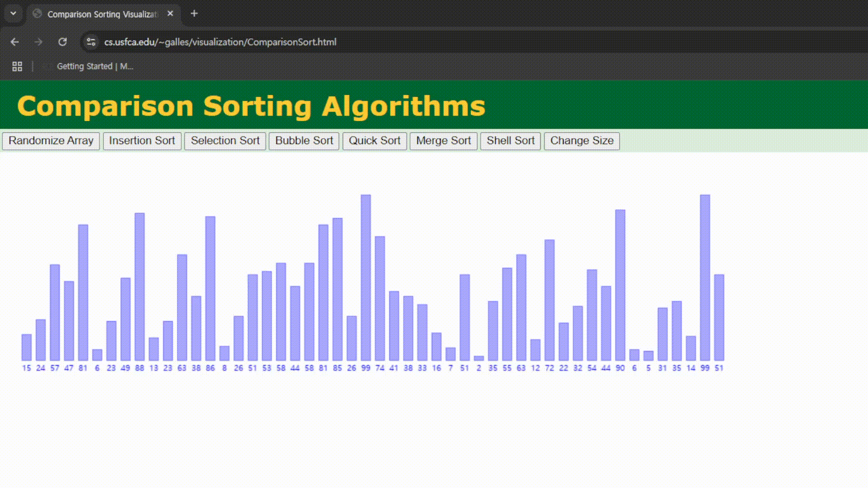The height and width of the screenshot is (488, 868).
Task: Reload the page with refresh icon
Action: pyautogui.click(x=62, y=42)
